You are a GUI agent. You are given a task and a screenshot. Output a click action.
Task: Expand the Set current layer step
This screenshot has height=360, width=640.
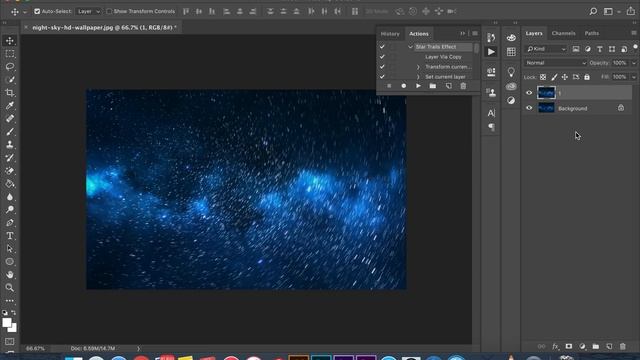tap(418, 77)
